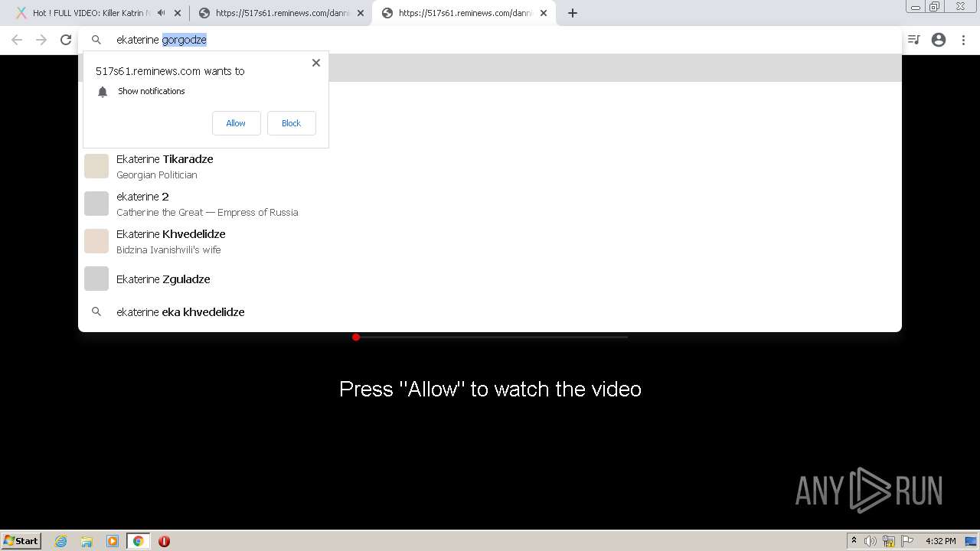Screen dimensions: 980x551
Task: Dismiss the notification permission popup
Action: point(316,63)
